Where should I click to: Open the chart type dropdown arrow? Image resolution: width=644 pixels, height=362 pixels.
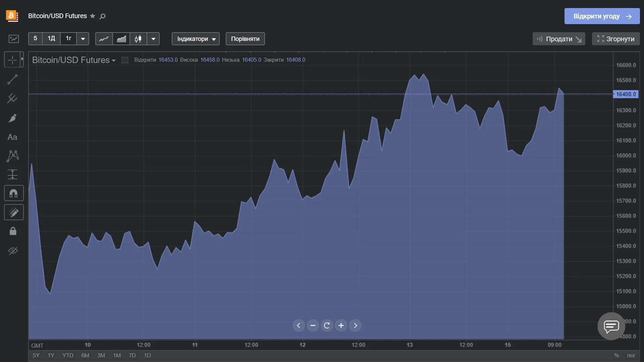click(153, 39)
